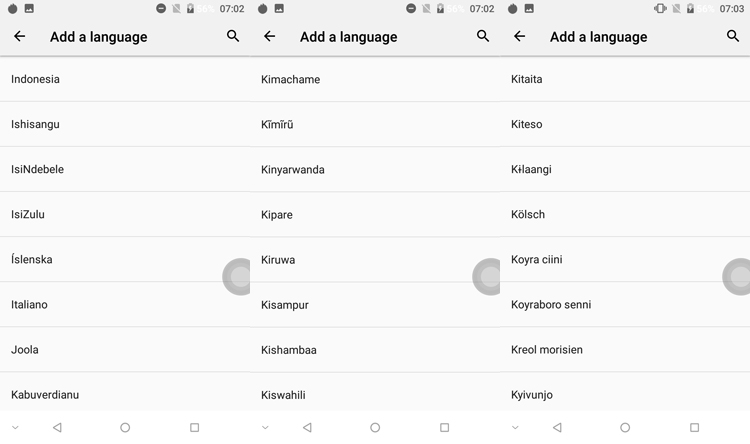Tap the search icon in the Kimachame screen
The width and height of the screenshot is (750, 444).
[483, 36]
